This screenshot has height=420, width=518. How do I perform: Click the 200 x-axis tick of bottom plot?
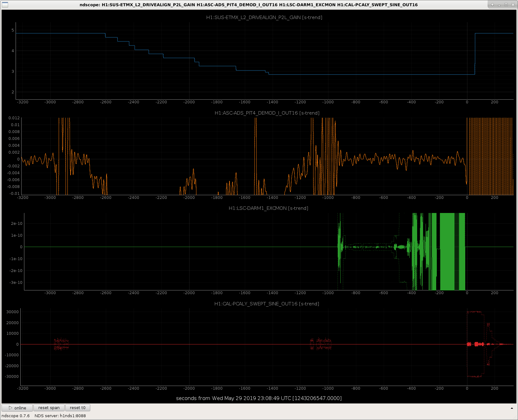[x=495, y=388]
